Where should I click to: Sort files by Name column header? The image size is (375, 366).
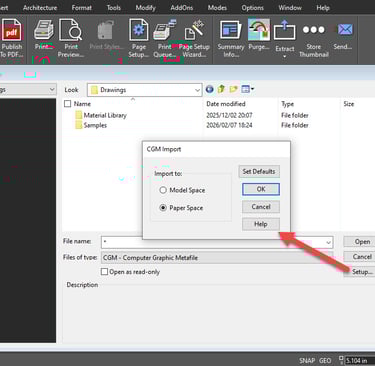[82, 104]
